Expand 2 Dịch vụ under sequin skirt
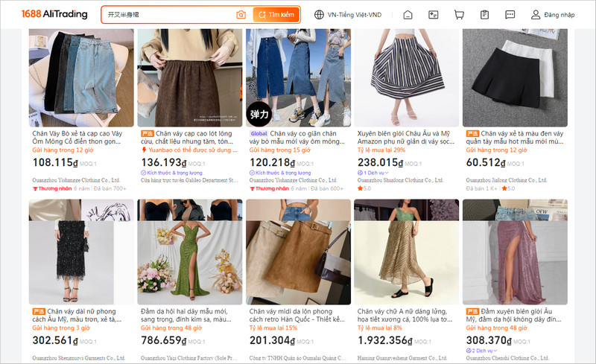The height and width of the screenshot is (364, 596). point(481,351)
